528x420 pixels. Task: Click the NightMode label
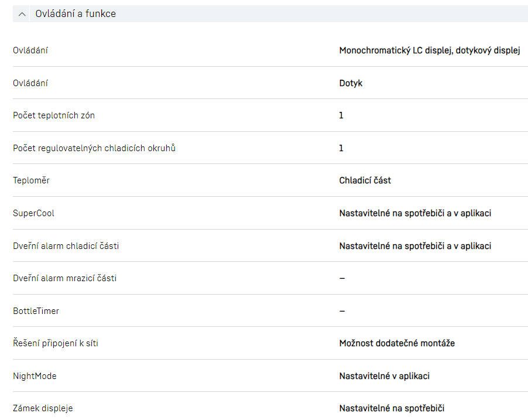[x=35, y=376]
